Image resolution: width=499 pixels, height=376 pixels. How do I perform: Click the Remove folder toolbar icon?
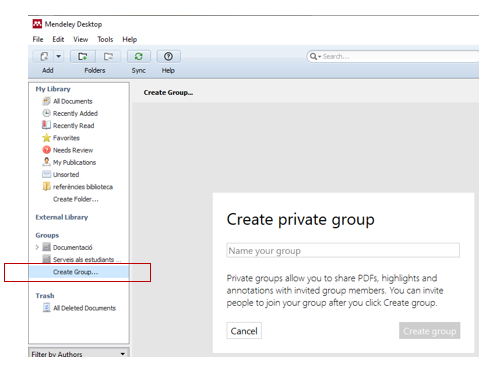point(108,56)
